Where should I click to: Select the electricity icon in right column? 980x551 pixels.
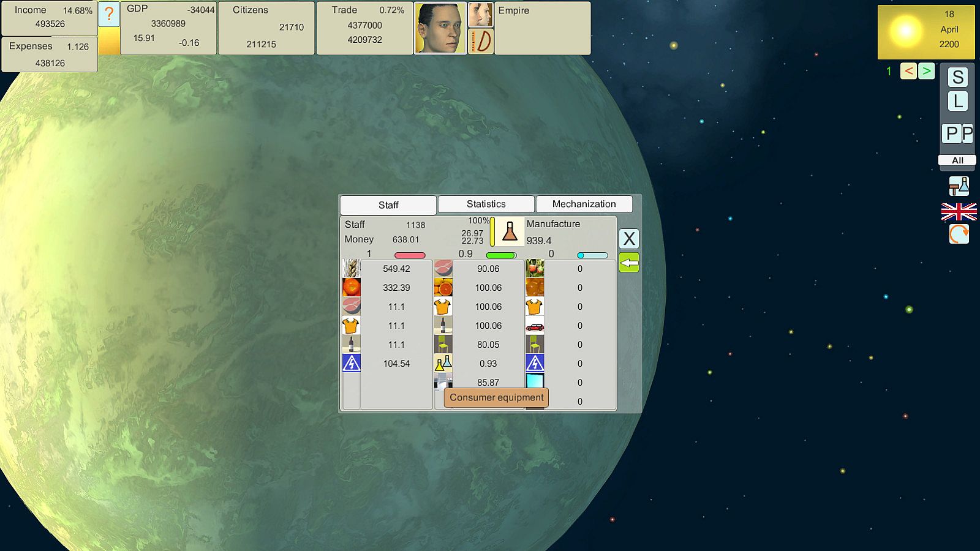(535, 364)
